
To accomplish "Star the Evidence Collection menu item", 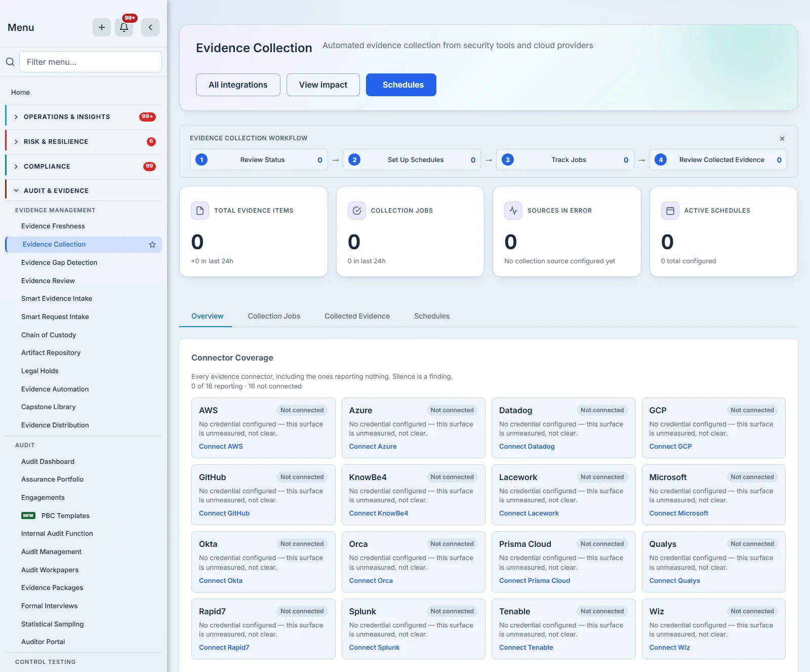I will pos(152,245).
